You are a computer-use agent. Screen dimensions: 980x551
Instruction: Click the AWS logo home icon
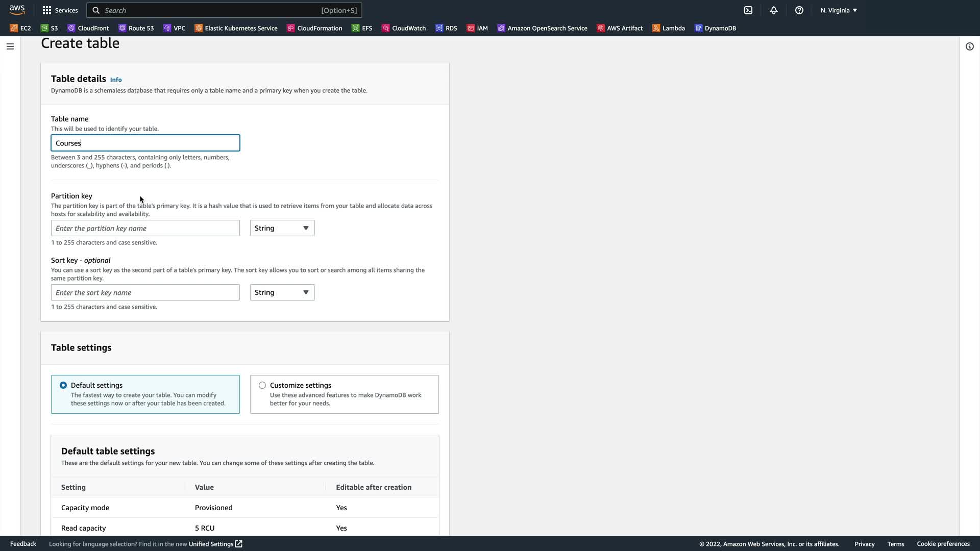[x=17, y=10]
